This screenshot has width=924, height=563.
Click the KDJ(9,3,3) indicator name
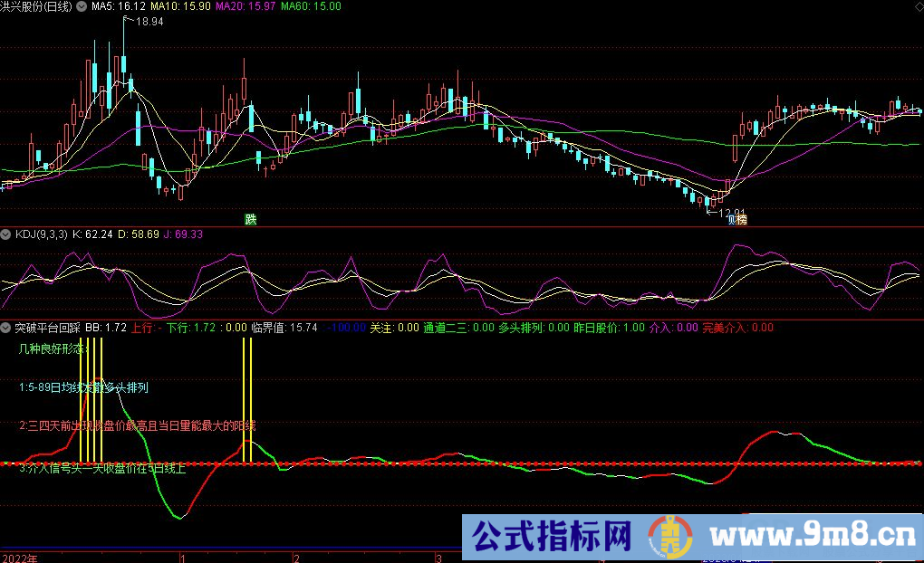tap(42, 234)
